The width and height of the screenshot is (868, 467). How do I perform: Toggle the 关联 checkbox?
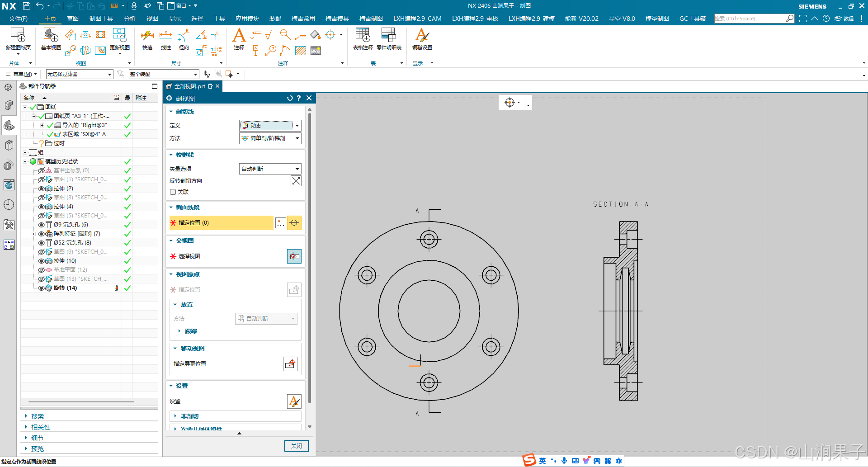click(173, 192)
